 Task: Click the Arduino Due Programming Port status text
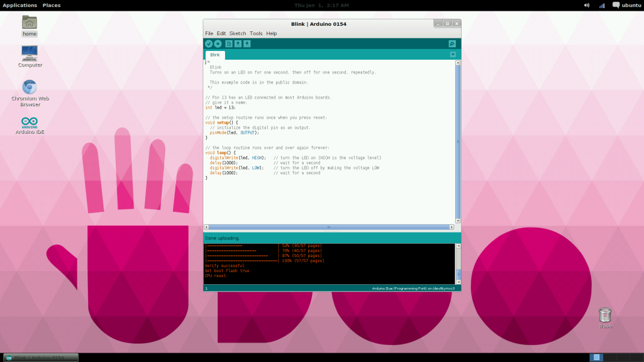[413, 288]
